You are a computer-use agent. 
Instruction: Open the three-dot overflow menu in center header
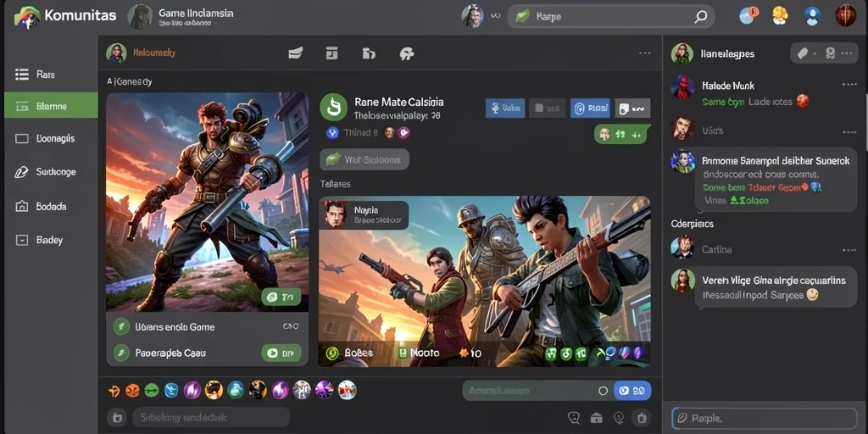(x=645, y=53)
